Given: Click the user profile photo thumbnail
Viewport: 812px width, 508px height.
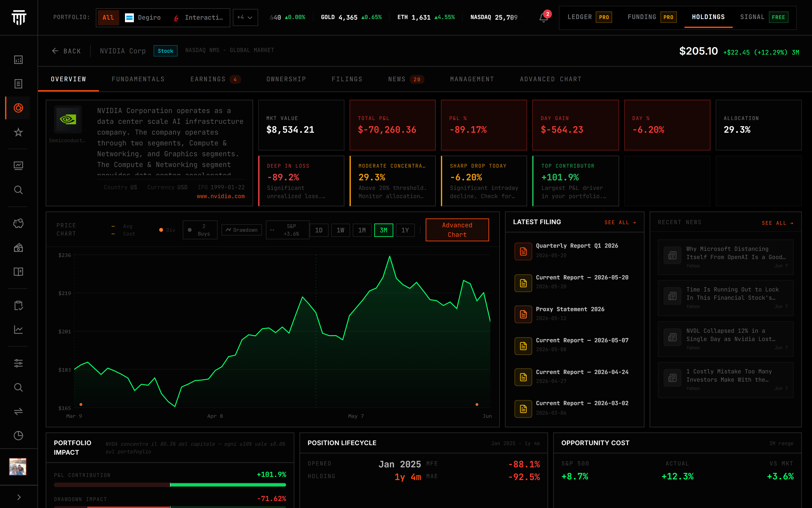Looking at the screenshot, I should [18, 467].
